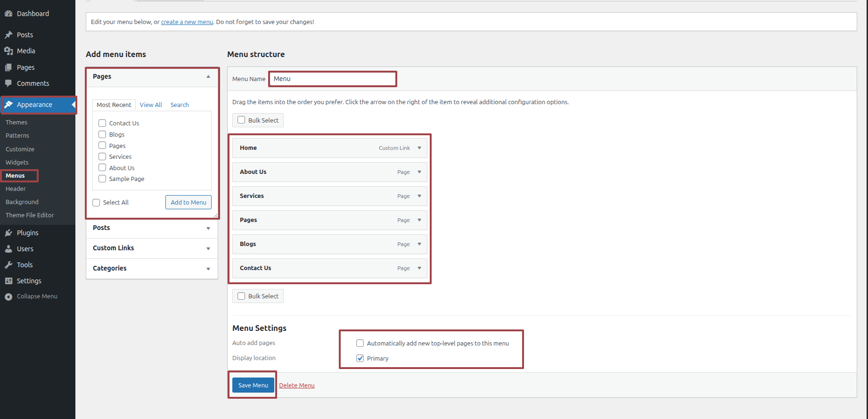This screenshot has height=419, width=868.
Task: Click the Tools wrench icon in sidebar
Action: 8,265
